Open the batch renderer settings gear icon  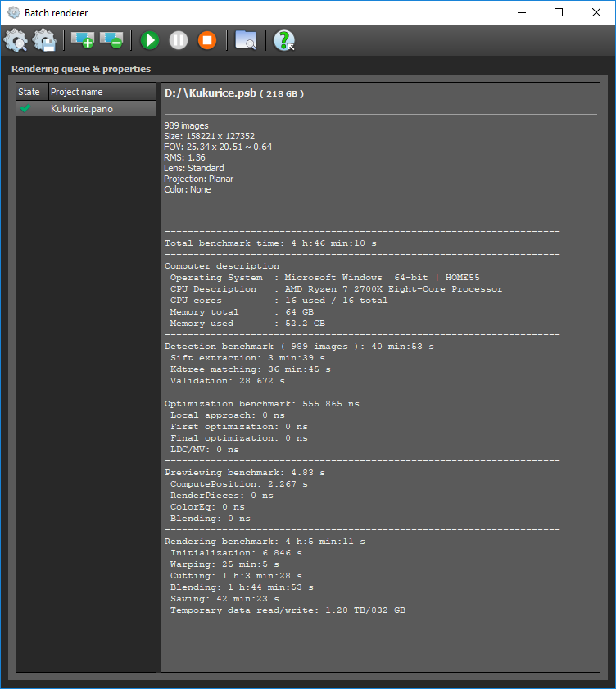16,40
